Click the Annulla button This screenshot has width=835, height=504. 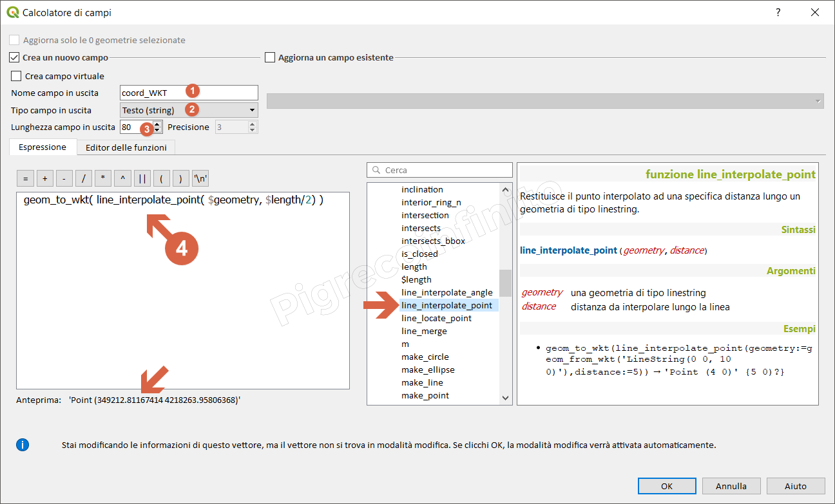click(x=731, y=486)
